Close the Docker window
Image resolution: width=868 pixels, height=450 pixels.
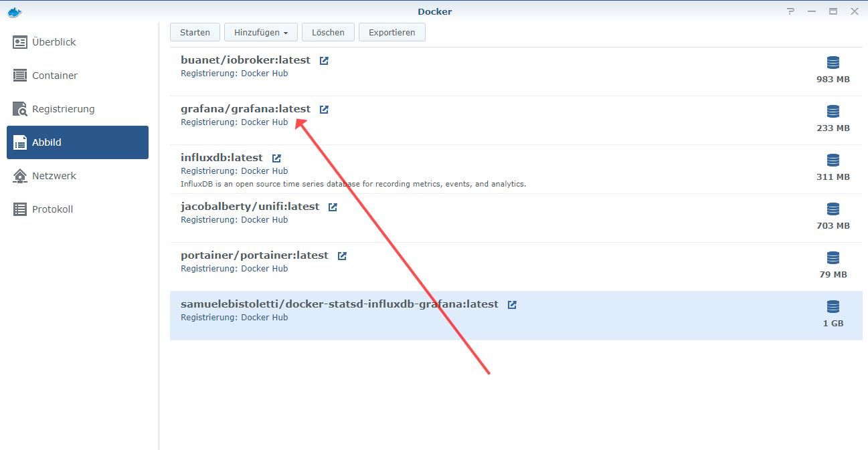point(855,11)
